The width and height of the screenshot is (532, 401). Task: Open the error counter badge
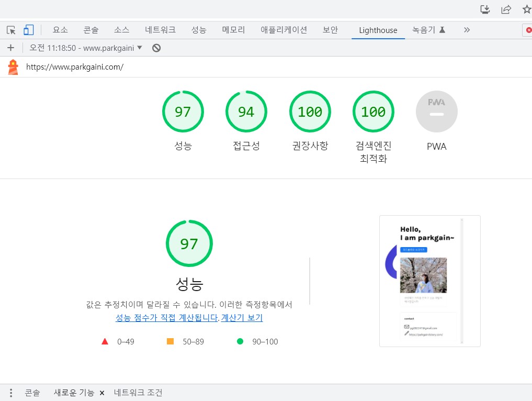tap(527, 30)
